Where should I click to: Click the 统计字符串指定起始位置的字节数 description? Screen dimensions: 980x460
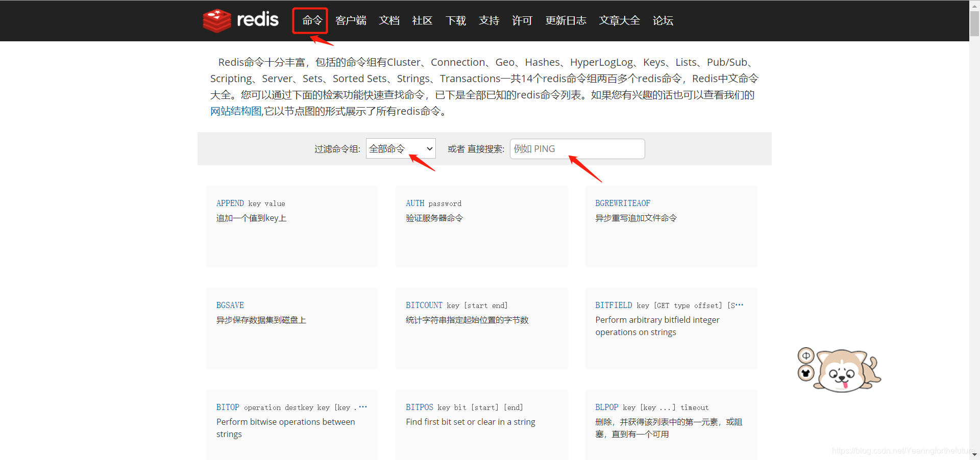point(467,320)
